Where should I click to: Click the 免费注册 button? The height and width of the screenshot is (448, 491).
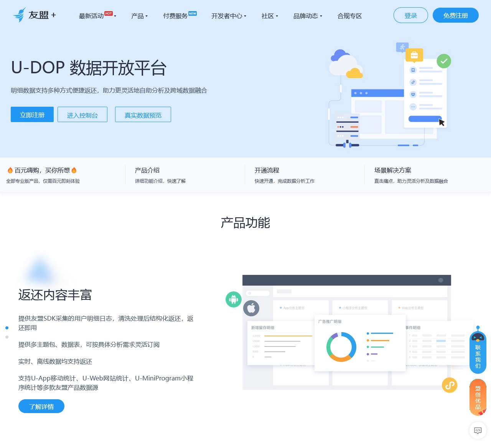tap(456, 15)
